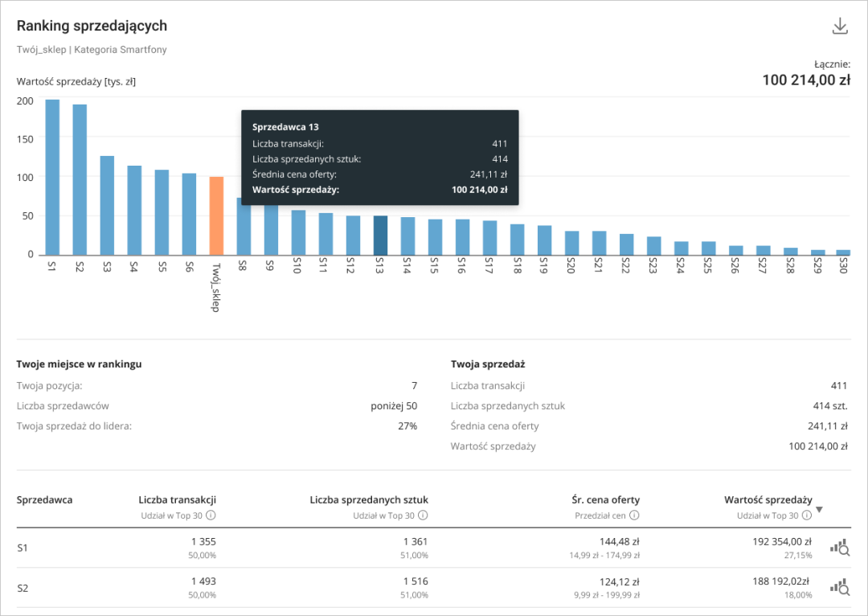Select the orange Twój_sklep bar
868x616 pixels.
216,216
